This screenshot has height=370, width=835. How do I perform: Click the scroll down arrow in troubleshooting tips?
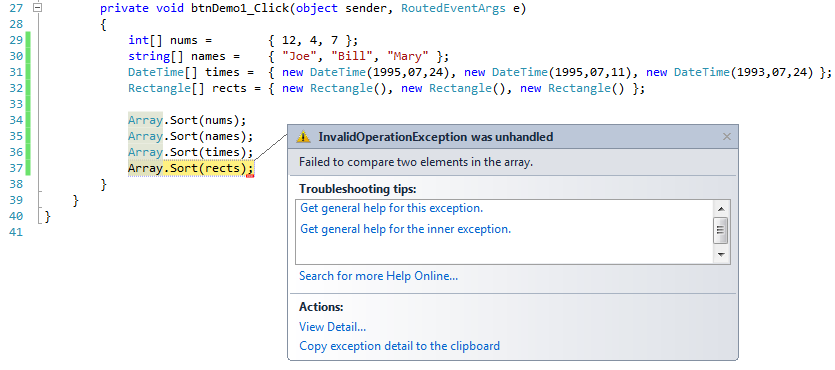722,255
